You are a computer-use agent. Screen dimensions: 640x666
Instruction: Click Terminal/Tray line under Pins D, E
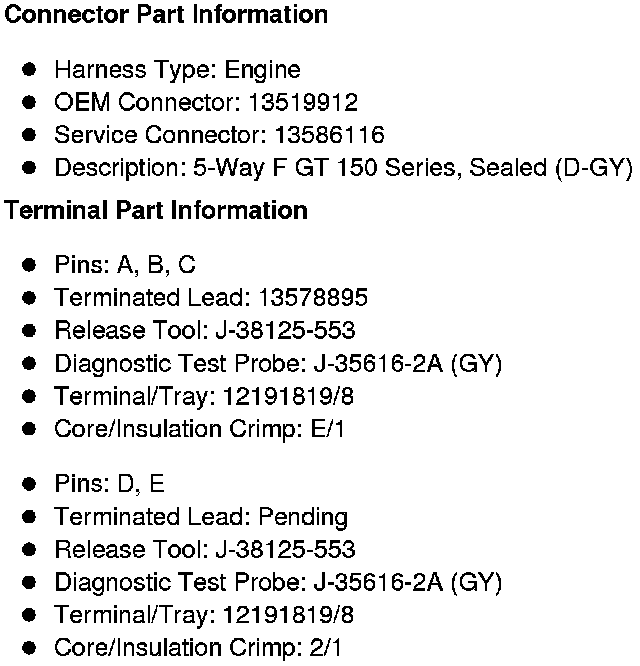(204, 615)
